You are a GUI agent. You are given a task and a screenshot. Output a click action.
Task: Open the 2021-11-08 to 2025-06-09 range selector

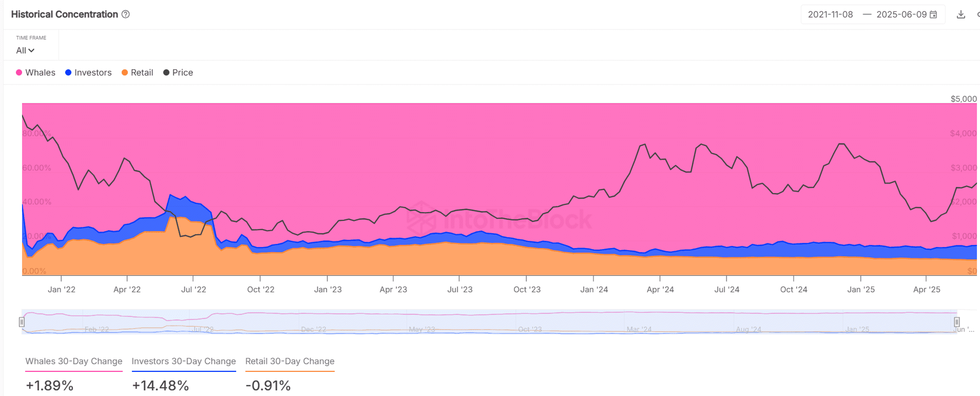[x=873, y=14]
